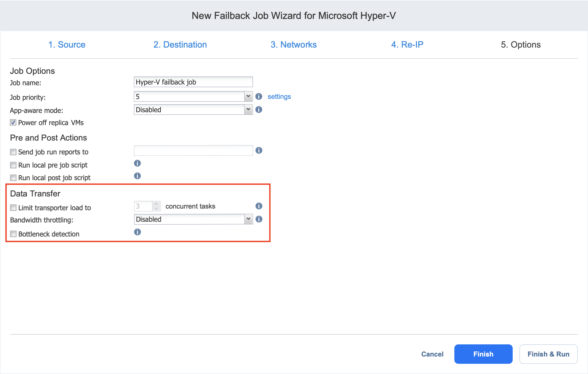This screenshot has height=374, width=588.
Task: Enable Limit transporter load to
Action: pyautogui.click(x=13, y=208)
